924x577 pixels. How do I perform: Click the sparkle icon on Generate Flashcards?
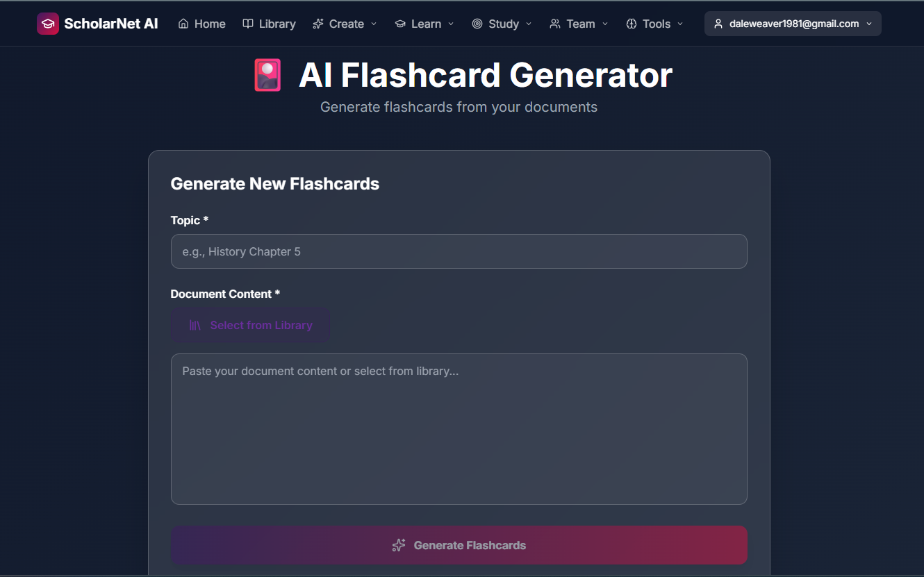tap(398, 545)
